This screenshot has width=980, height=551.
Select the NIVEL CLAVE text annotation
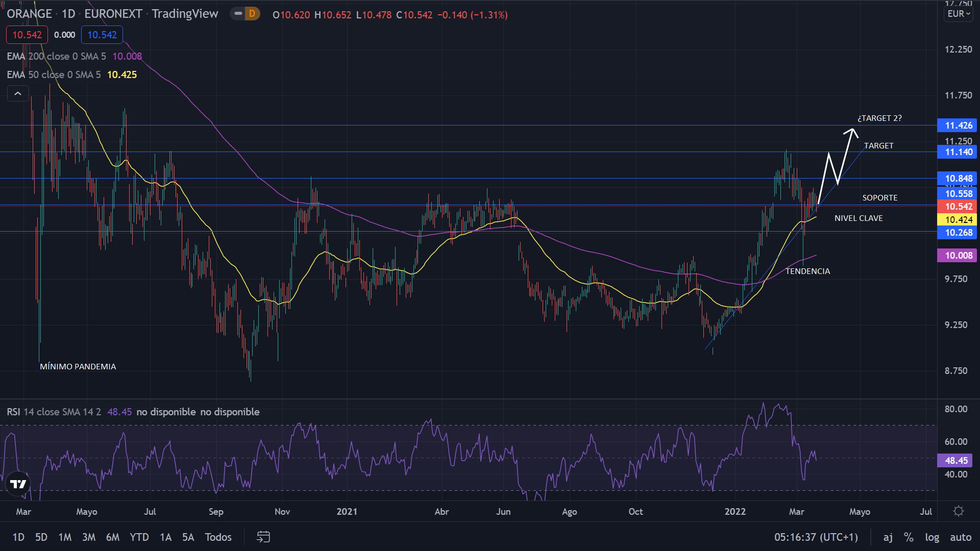[859, 218]
